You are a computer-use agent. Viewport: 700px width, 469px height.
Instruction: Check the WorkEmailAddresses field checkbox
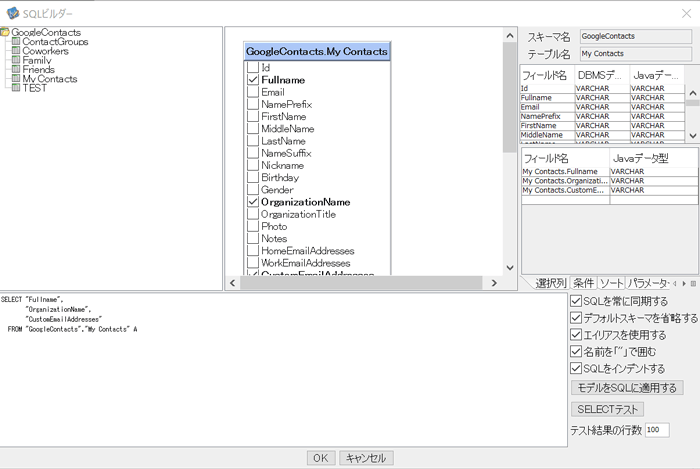click(253, 262)
